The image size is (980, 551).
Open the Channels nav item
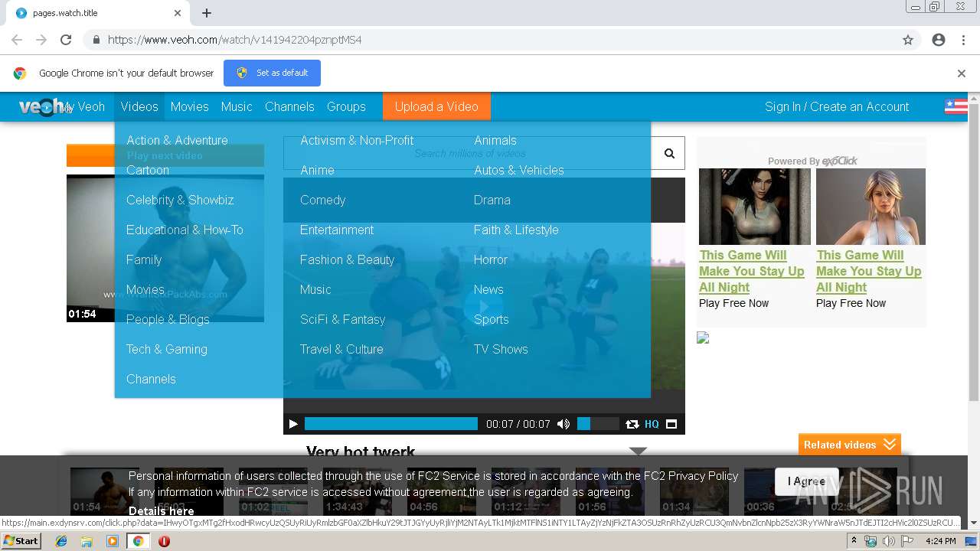(x=289, y=106)
